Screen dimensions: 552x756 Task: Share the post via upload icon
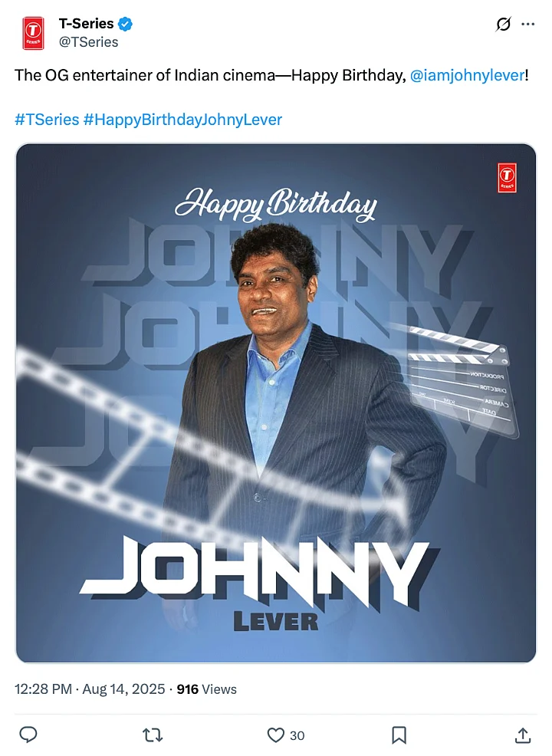pos(523,735)
